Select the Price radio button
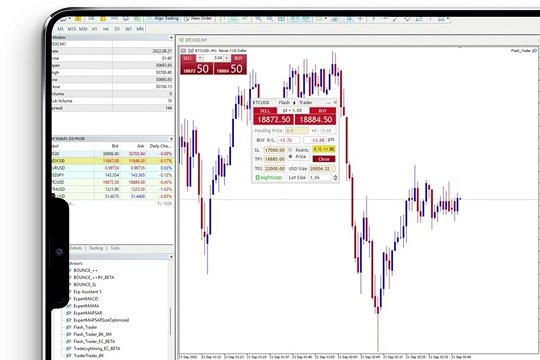Viewport: 540px width, 360px height. click(290, 156)
